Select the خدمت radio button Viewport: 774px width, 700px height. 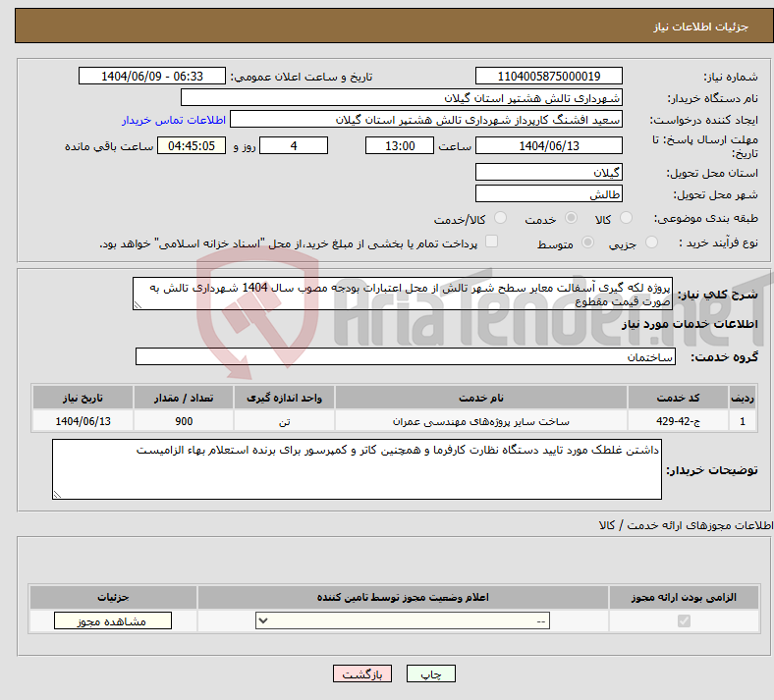coord(571,218)
